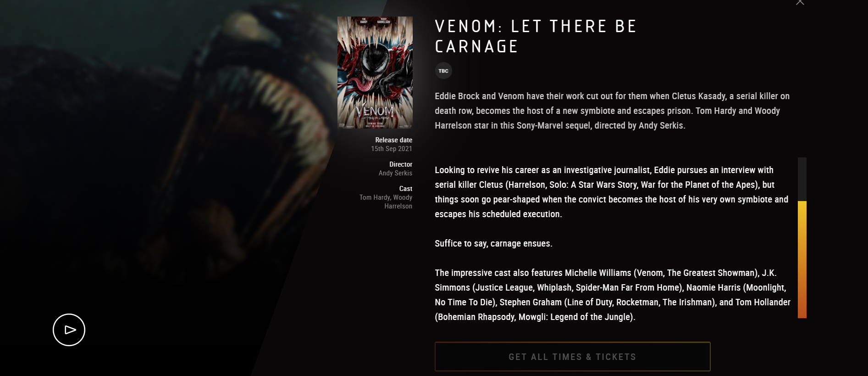Click the Release date label
Screen dimensions: 868x376
tap(393, 140)
